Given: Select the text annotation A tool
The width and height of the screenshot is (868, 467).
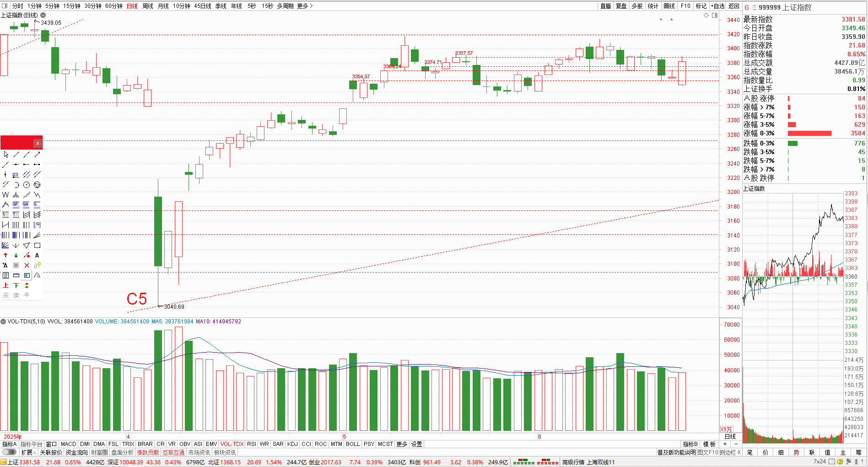Looking at the screenshot, I should coord(37,255).
